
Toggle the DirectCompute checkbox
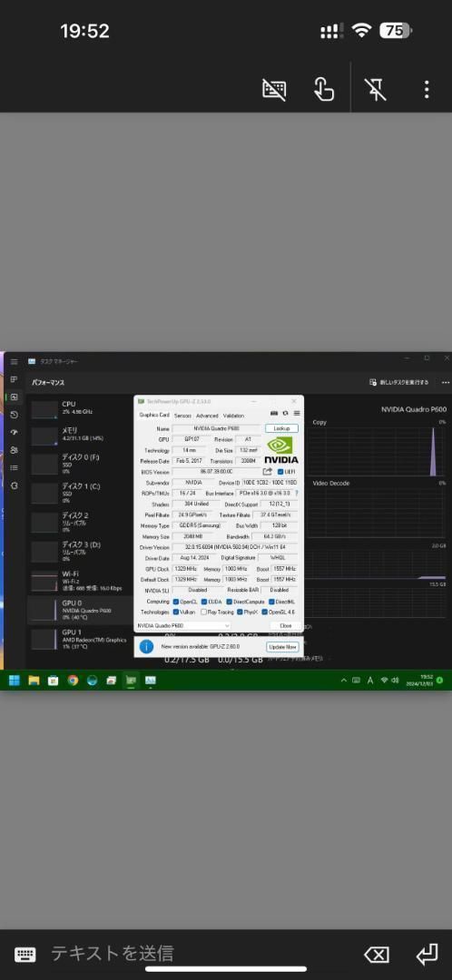pyautogui.click(x=230, y=602)
